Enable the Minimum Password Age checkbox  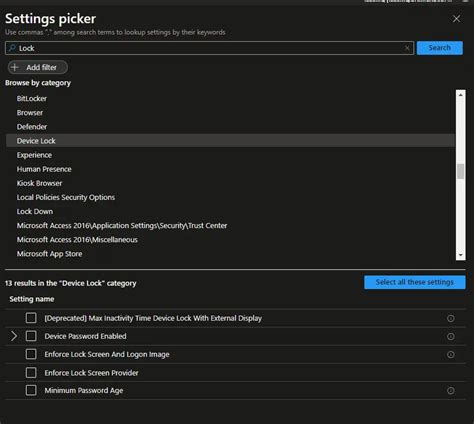[x=31, y=390]
